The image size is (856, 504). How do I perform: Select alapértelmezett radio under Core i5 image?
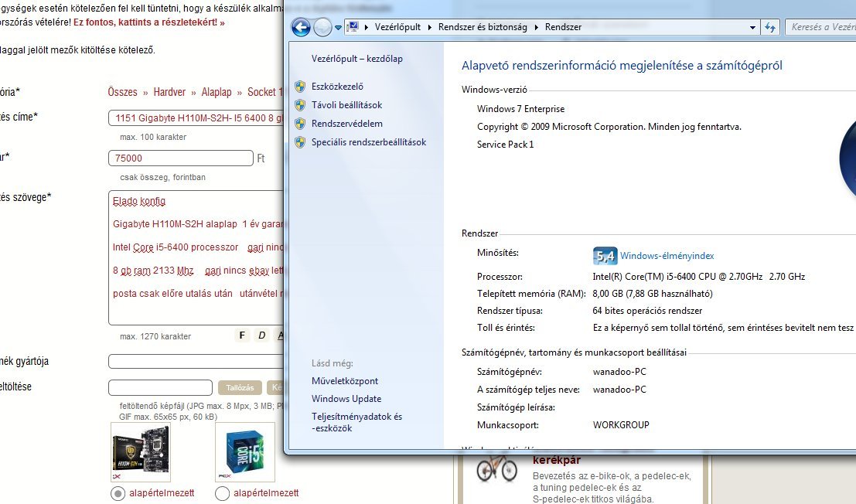click(222, 493)
